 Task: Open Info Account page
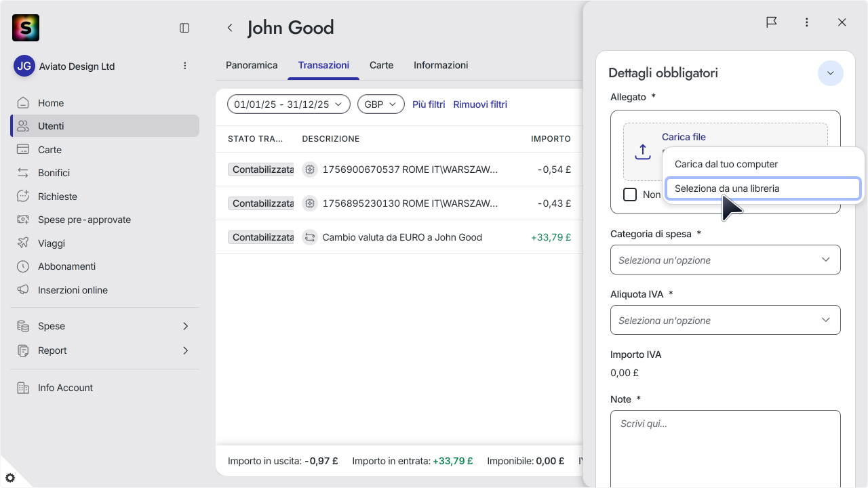coord(104,388)
